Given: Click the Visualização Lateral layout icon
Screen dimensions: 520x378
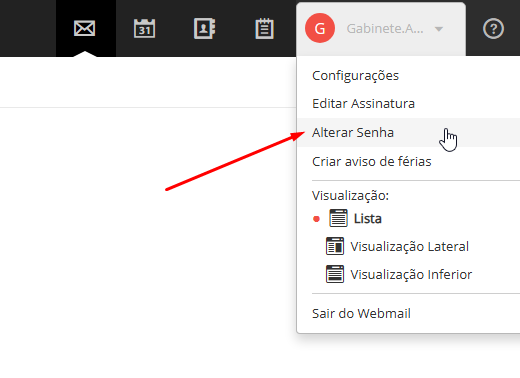Looking at the screenshot, I should click(335, 246).
